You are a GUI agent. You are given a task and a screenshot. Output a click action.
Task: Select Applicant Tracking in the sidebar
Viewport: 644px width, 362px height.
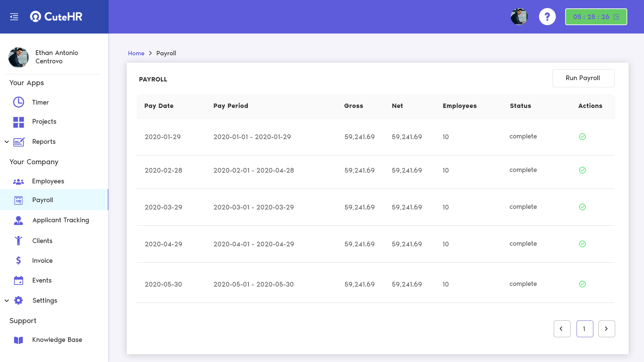click(60, 220)
